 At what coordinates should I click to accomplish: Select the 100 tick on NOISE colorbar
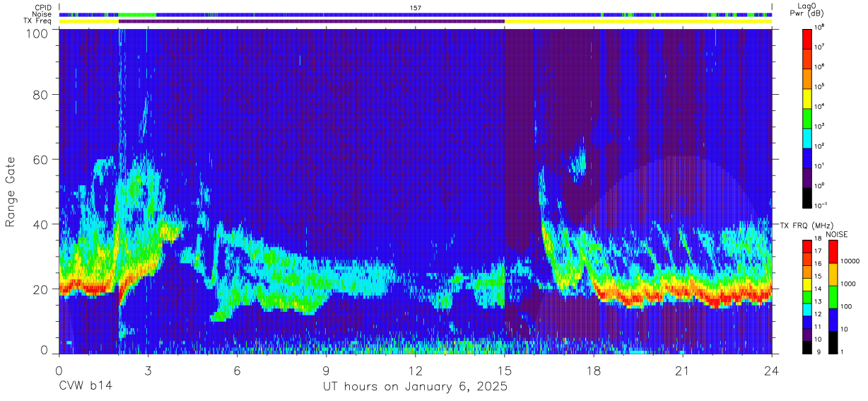pyautogui.click(x=848, y=307)
